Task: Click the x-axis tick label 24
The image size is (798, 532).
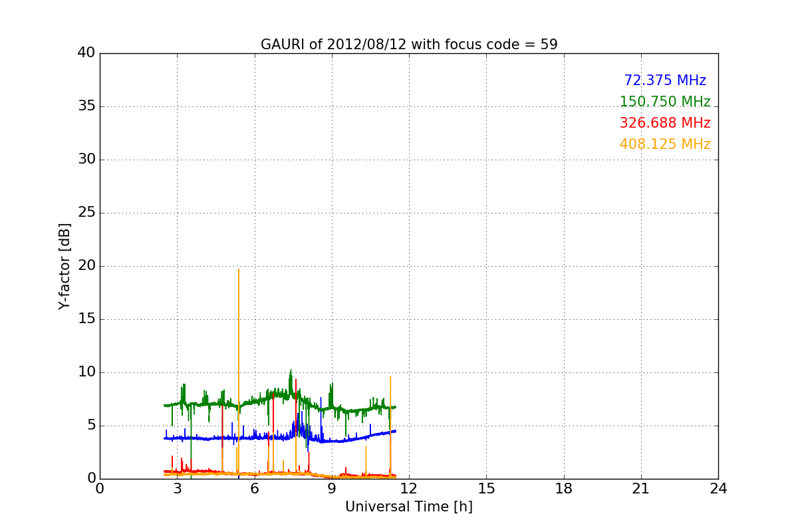Action: click(718, 489)
